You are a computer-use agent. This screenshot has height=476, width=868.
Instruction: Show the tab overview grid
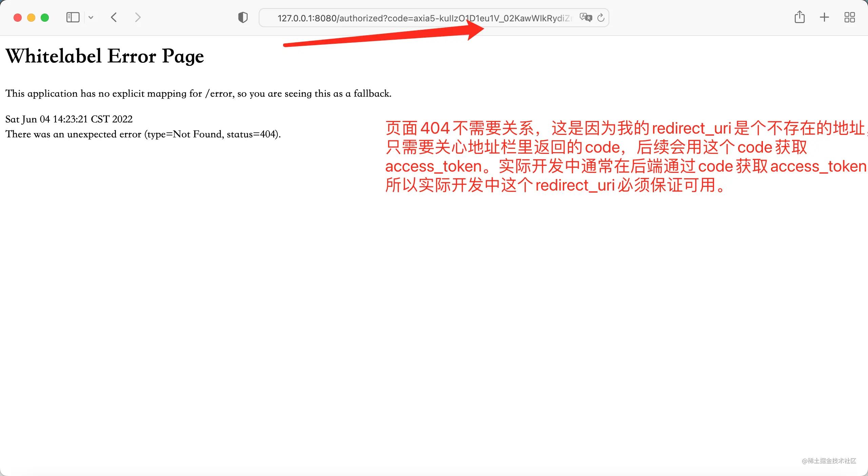tap(850, 17)
